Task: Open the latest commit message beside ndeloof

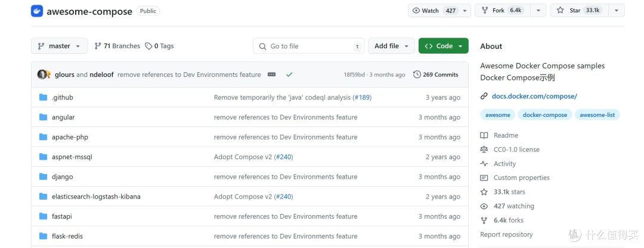Action: 189,75
